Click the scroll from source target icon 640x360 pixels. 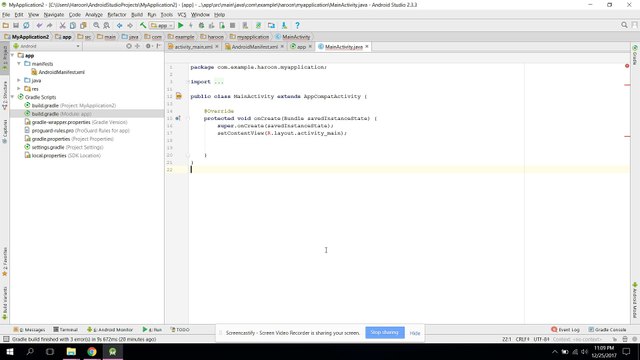(x=129, y=46)
